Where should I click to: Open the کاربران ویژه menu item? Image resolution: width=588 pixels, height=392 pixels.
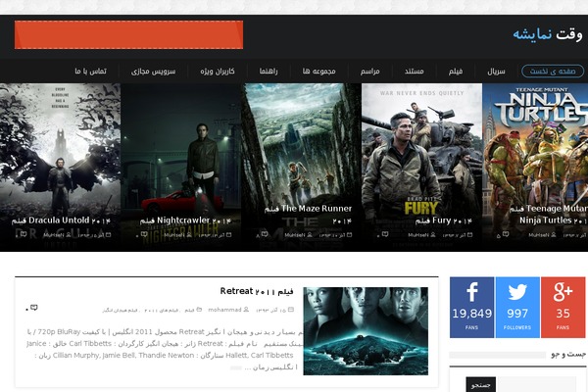(218, 72)
